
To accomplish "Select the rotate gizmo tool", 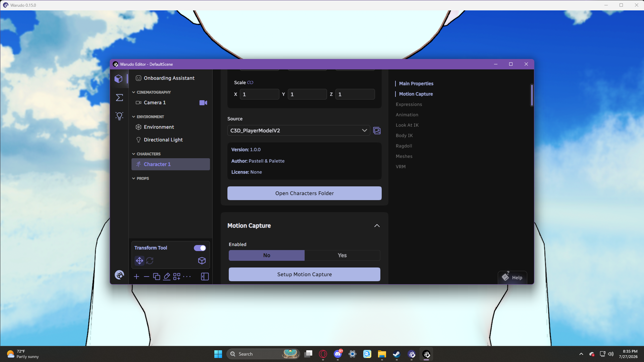I will [x=150, y=260].
